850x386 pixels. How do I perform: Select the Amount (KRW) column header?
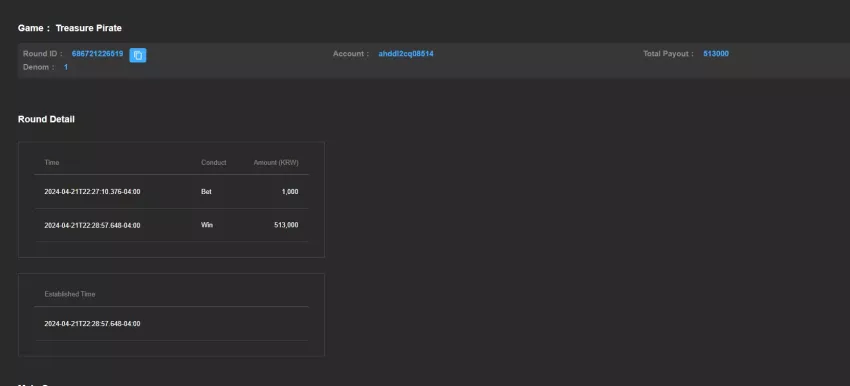click(x=276, y=163)
